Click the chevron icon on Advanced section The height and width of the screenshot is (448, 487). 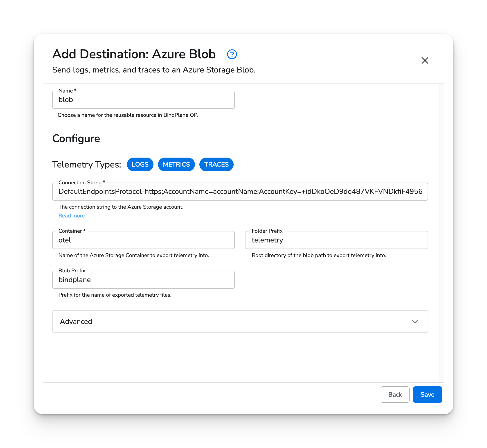tap(415, 322)
